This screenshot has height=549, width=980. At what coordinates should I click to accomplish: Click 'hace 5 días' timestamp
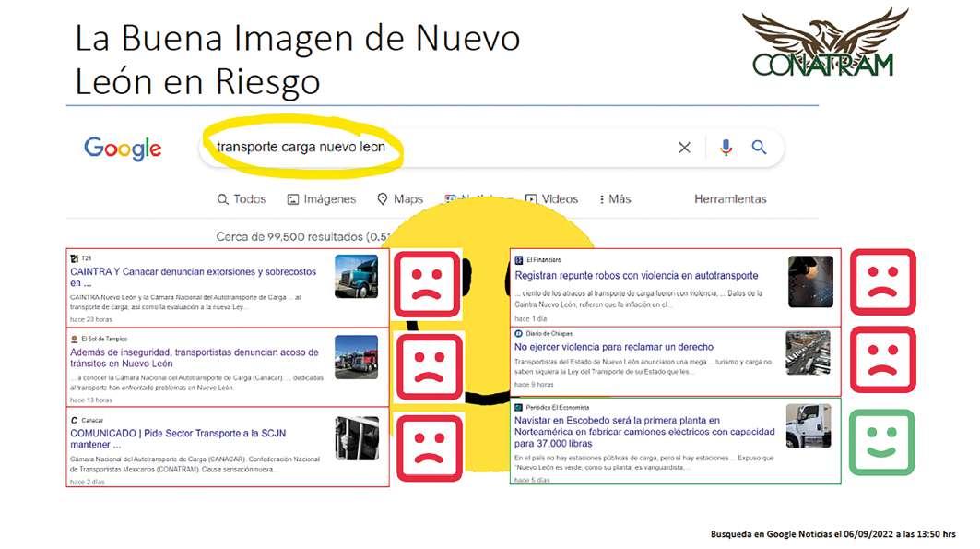pos(533,480)
